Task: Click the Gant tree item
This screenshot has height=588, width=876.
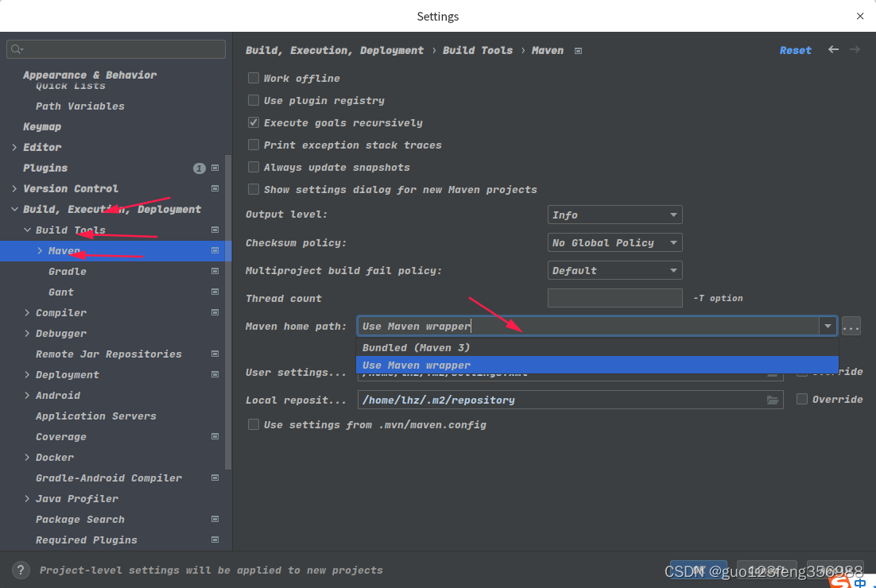Action: tap(61, 292)
